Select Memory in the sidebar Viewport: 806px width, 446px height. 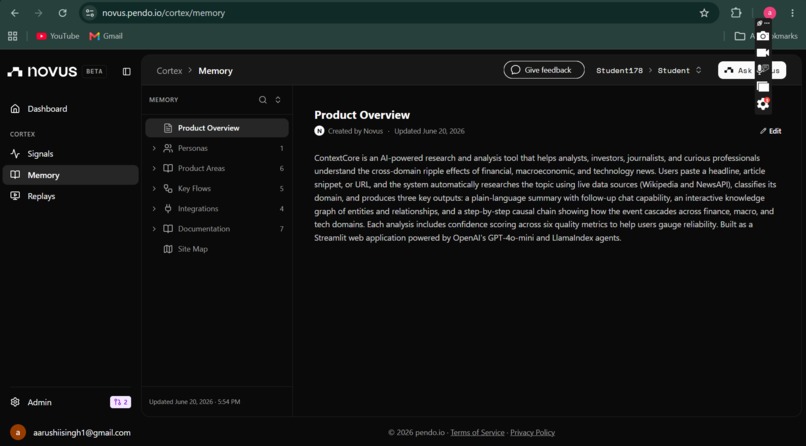coord(70,175)
